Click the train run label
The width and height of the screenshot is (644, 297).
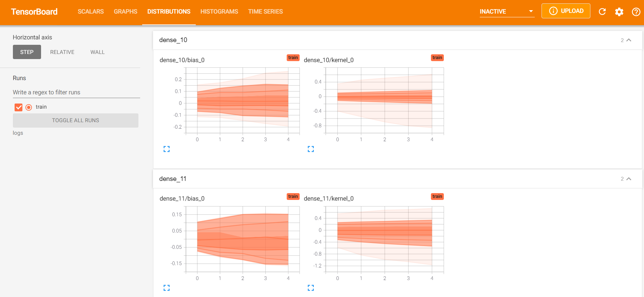click(41, 107)
